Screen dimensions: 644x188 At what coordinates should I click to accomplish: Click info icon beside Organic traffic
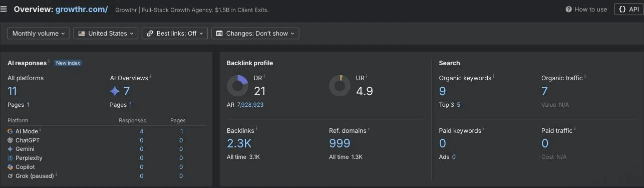click(585, 77)
